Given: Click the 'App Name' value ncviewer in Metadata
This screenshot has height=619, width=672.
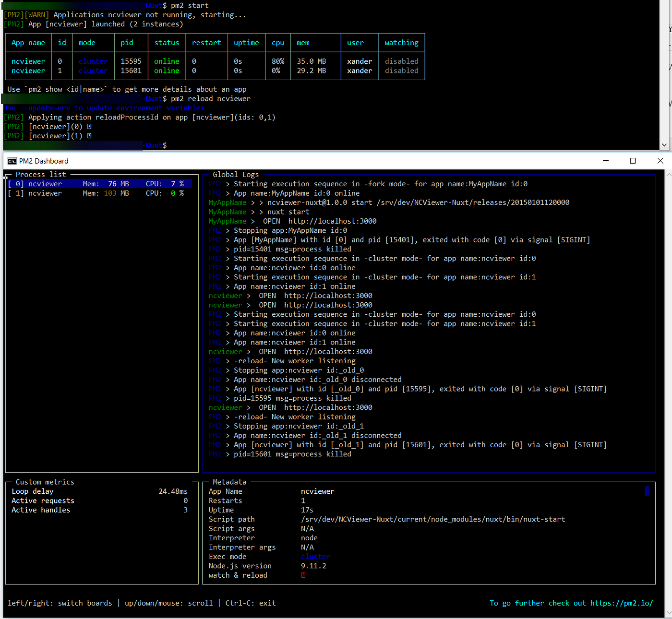Looking at the screenshot, I should coord(318,491).
